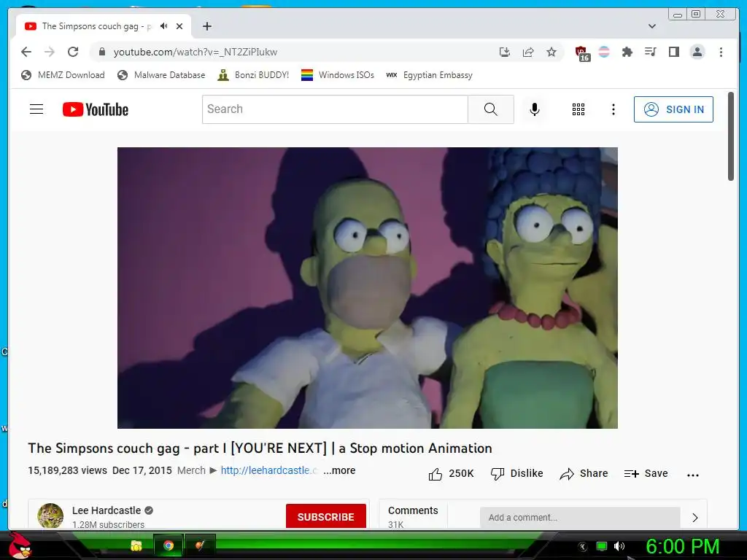Open Windows ISOs bookmark
The height and width of the screenshot is (560, 747).
[x=338, y=75]
